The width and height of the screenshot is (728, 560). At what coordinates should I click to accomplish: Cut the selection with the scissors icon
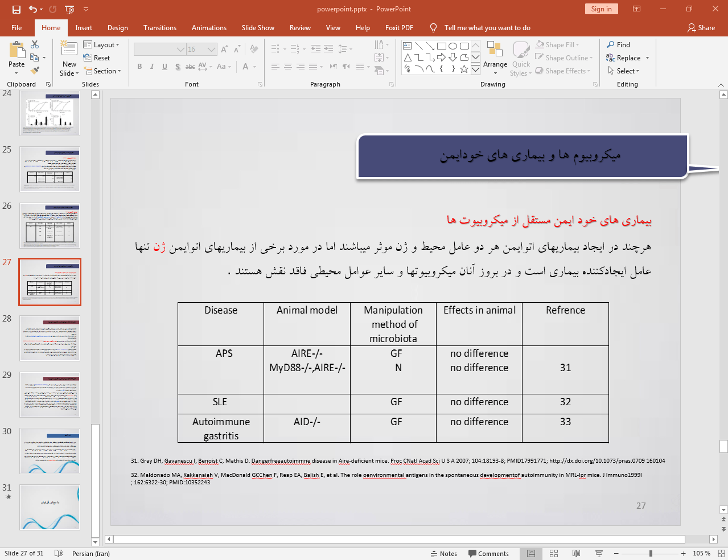(x=35, y=44)
